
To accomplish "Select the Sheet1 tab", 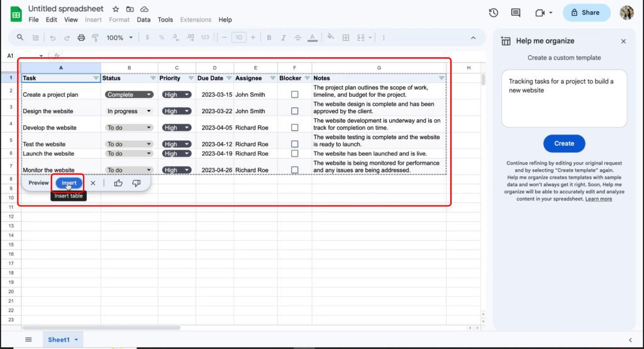I will point(59,340).
